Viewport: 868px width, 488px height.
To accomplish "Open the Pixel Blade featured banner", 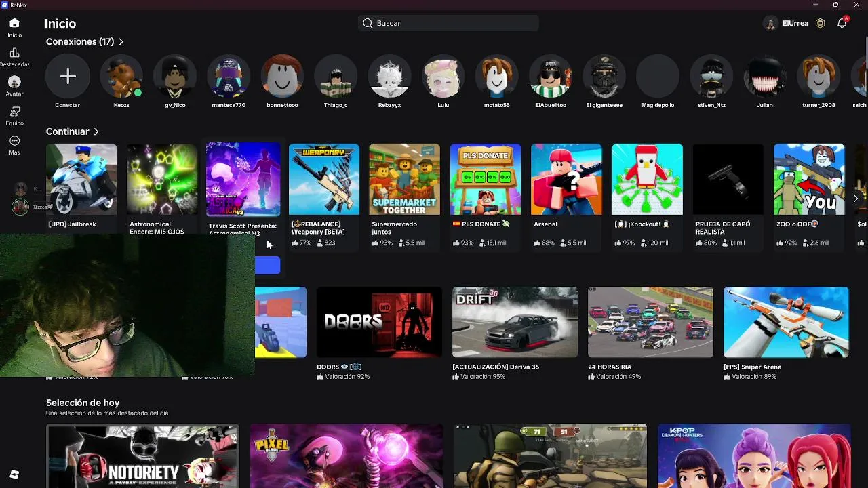I will pos(346,456).
